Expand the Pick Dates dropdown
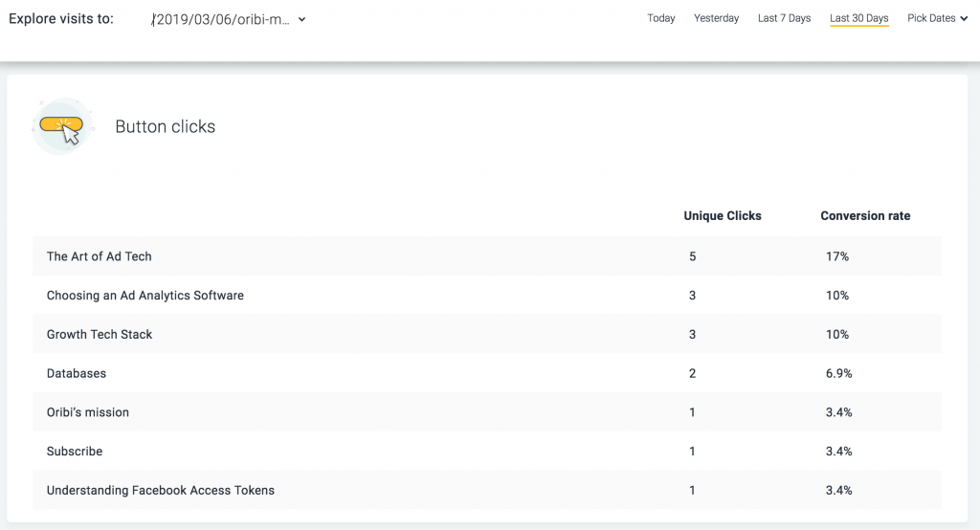 pos(938,18)
